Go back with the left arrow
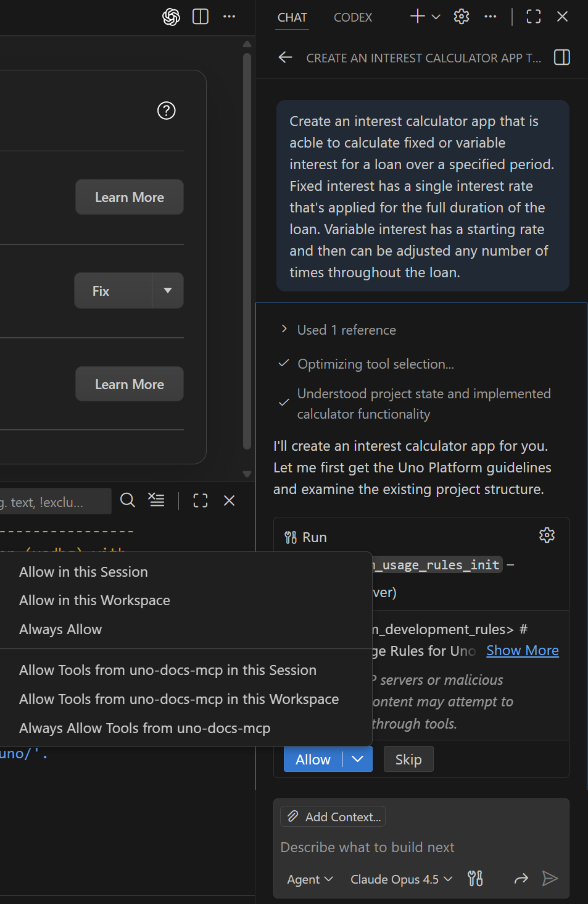This screenshot has height=904, width=588. pyautogui.click(x=285, y=57)
